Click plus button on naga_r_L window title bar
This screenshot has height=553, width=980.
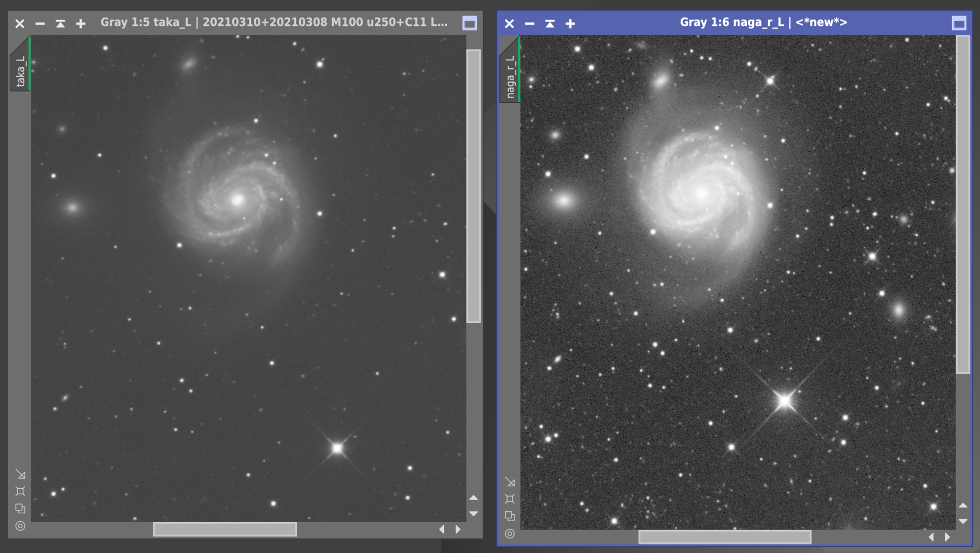pos(570,24)
